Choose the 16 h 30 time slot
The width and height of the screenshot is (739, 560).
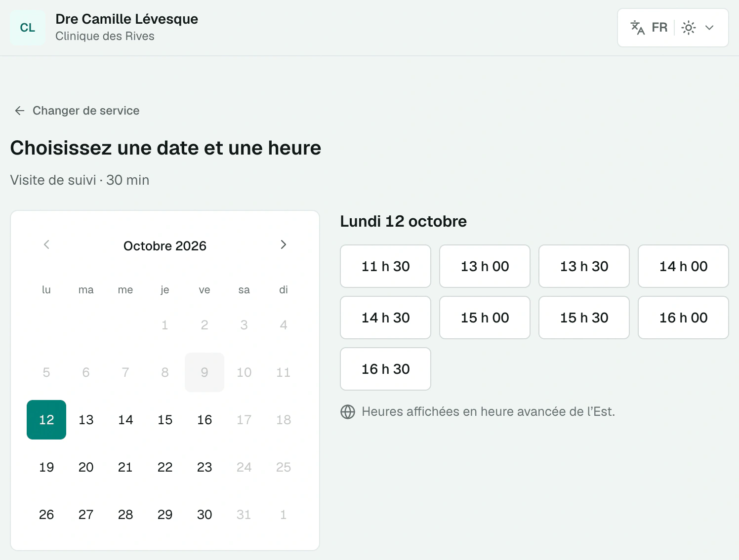point(385,369)
